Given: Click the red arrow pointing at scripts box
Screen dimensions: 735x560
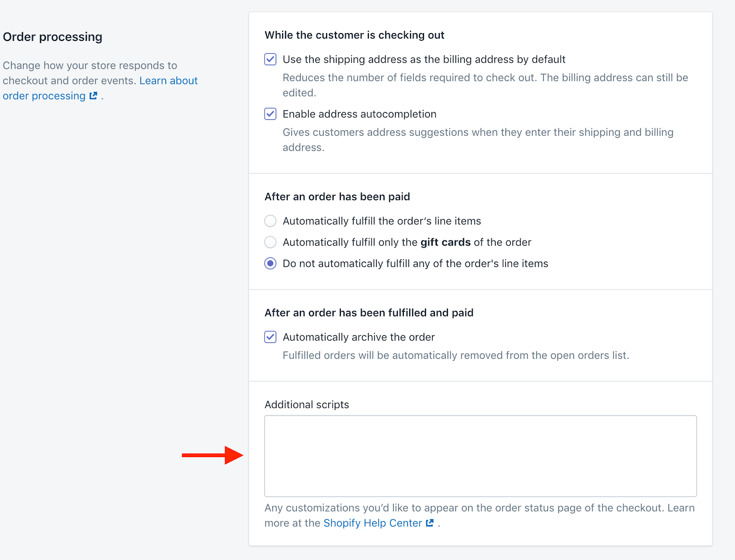Looking at the screenshot, I should click(212, 455).
